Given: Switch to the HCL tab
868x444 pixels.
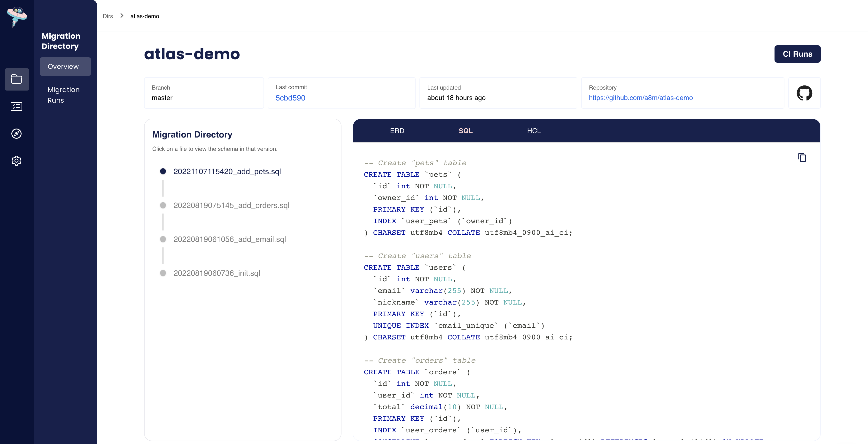Looking at the screenshot, I should click(534, 131).
